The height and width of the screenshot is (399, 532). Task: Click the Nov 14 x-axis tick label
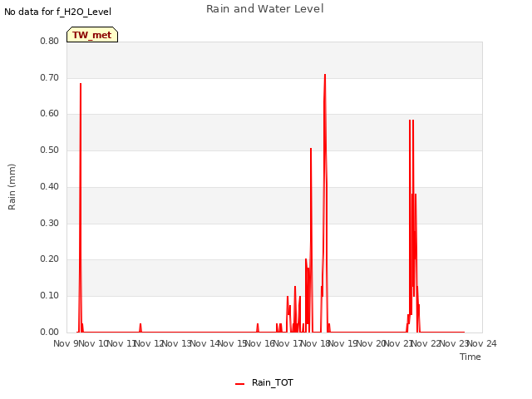point(204,343)
